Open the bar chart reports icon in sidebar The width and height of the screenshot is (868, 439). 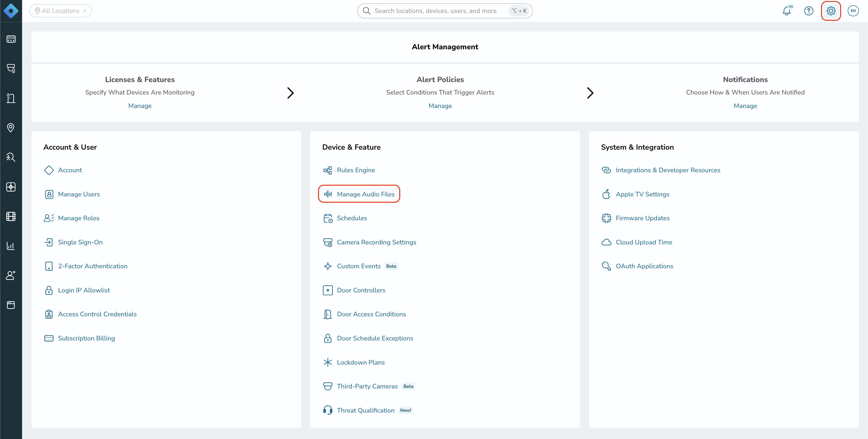tap(11, 246)
